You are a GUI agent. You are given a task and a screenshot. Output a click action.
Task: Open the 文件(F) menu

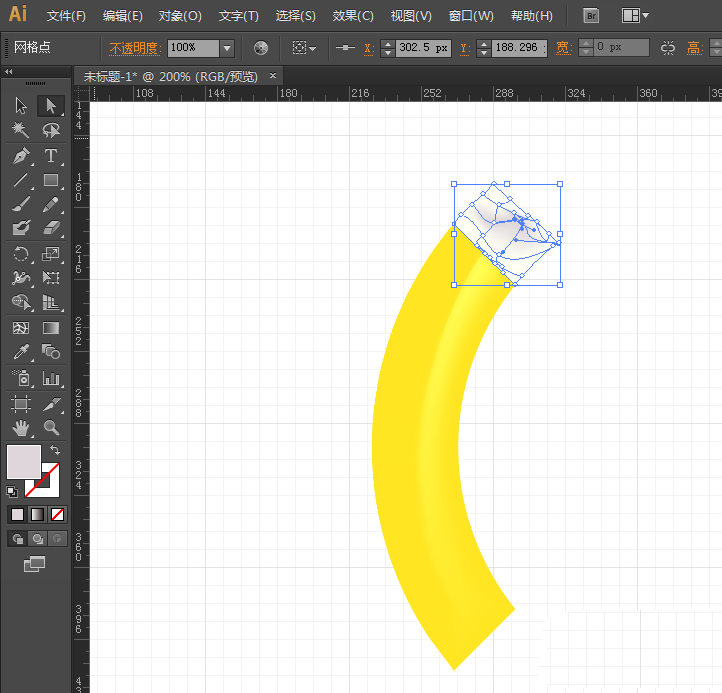[x=66, y=16]
